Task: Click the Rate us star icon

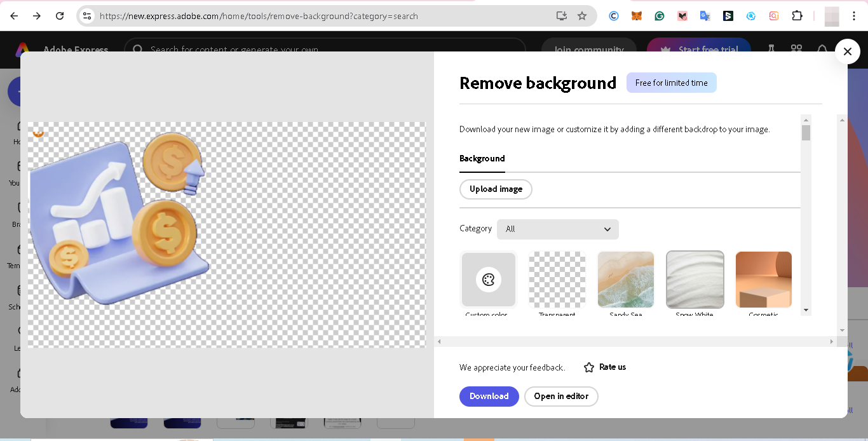Action: (589, 367)
